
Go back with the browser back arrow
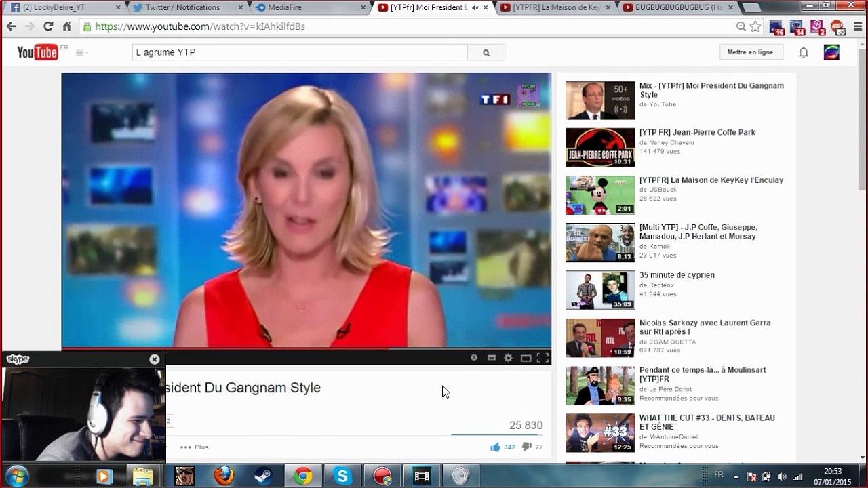(12, 26)
